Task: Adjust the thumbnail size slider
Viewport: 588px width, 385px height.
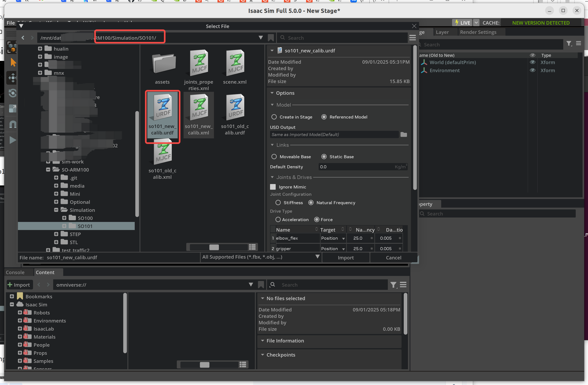Action: coord(215,247)
